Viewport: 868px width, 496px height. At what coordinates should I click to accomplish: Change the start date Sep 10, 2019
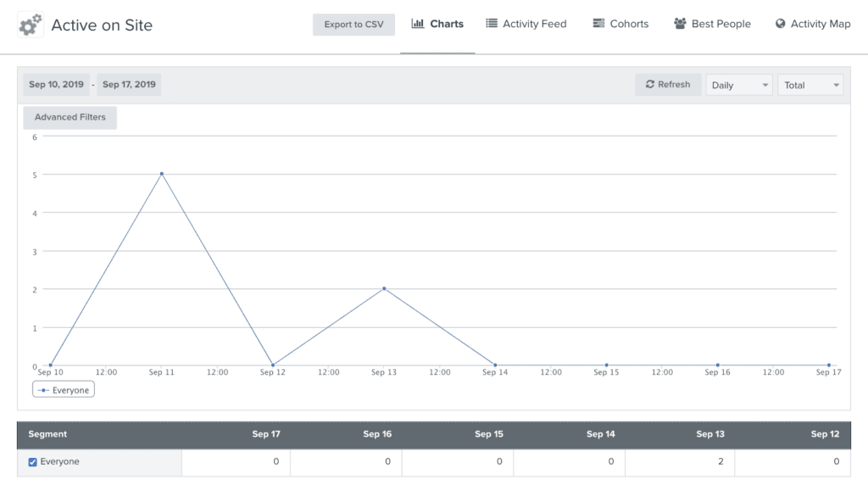[57, 85]
